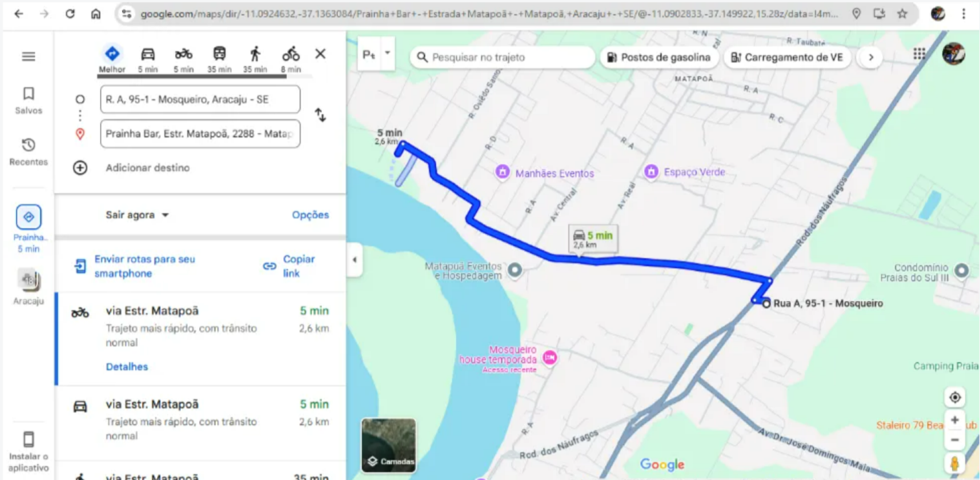Image resolution: width=980 pixels, height=480 pixels.
Task: Open the Google Maps hamburger menu
Action: pos(29,56)
